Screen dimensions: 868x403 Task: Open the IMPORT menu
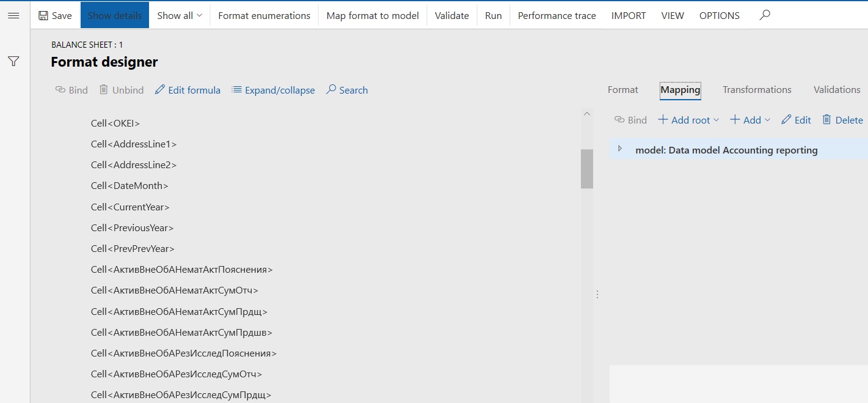click(x=629, y=15)
